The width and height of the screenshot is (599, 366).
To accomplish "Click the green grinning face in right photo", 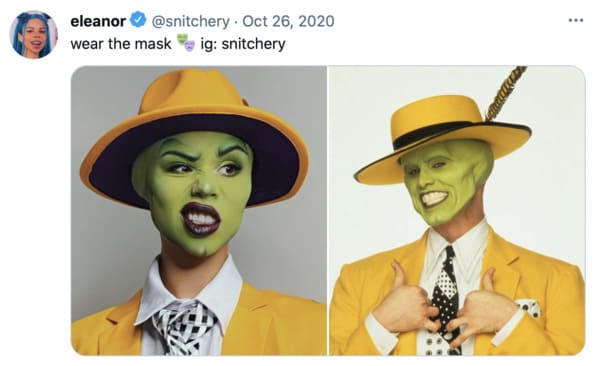I will (x=445, y=181).
